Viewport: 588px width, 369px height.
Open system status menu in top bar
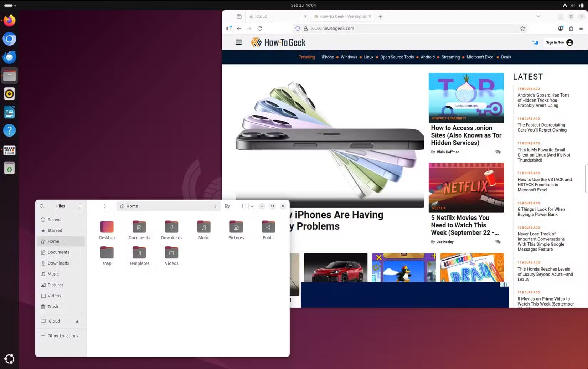[573, 5]
